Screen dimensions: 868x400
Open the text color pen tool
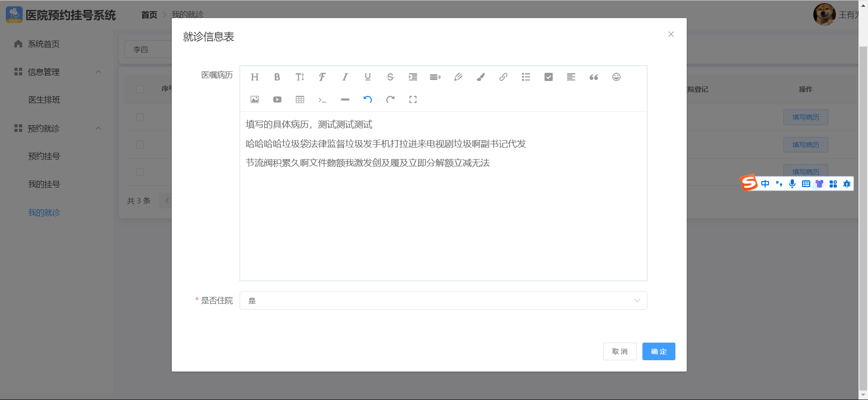pos(458,77)
